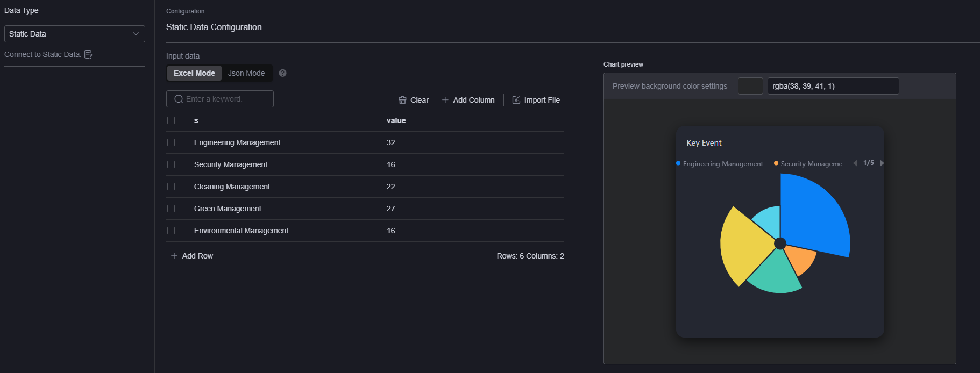
Task: Click the search magnifier icon
Action: (179, 99)
